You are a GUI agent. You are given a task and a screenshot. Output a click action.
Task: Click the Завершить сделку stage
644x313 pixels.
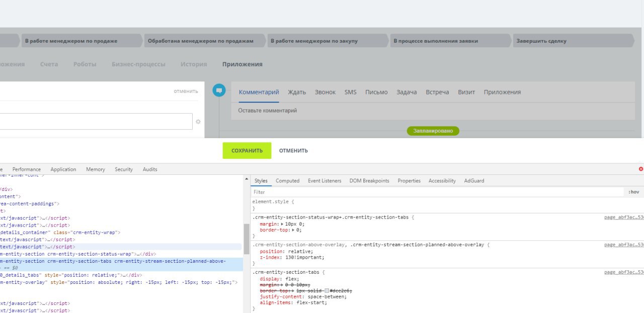click(573, 41)
